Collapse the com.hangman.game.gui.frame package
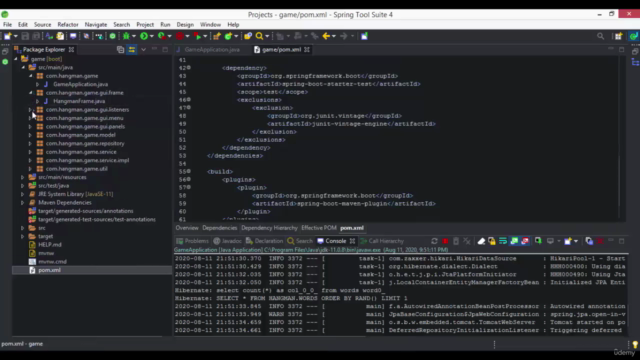This screenshot has width=640, height=360. [30, 93]
